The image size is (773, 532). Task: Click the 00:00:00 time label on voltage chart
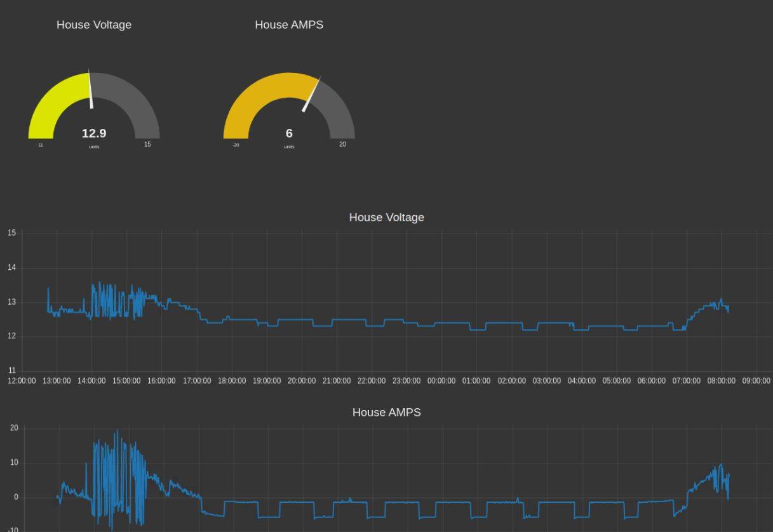pos(441,381)
